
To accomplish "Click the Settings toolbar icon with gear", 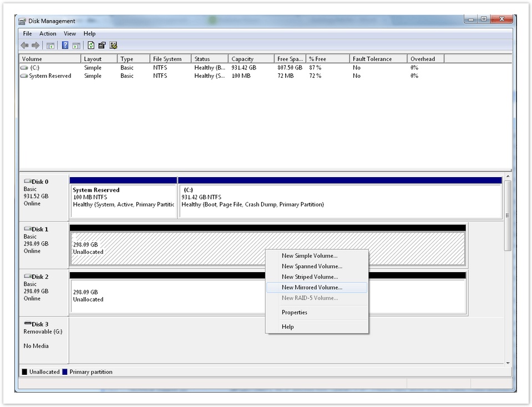I will (x=114, y=46).
